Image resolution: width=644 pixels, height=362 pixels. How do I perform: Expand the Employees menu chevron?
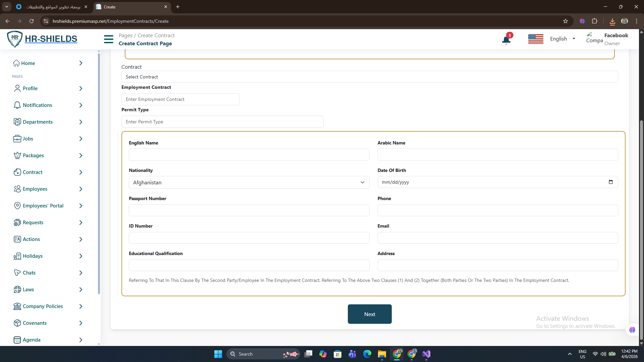[80, 189]
